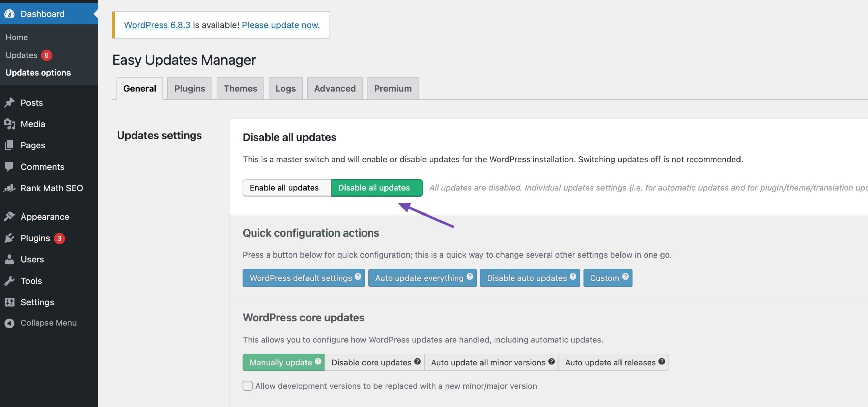Click the Comments speech bubble icon
This screenshot has height=407, width=868.
point(9,167)
